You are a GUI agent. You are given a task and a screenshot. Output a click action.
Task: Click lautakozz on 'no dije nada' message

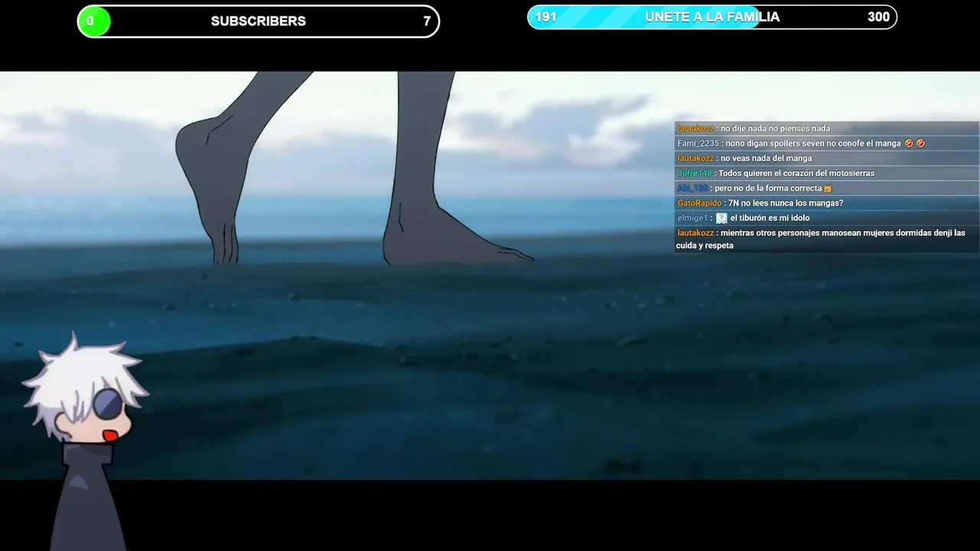pos(695,129)
